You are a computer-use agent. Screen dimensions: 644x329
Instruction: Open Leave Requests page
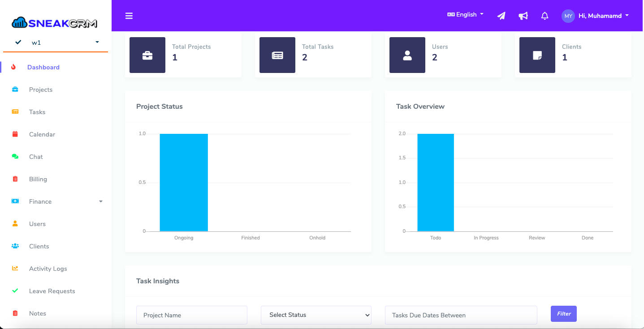click(x=52, y=291)
